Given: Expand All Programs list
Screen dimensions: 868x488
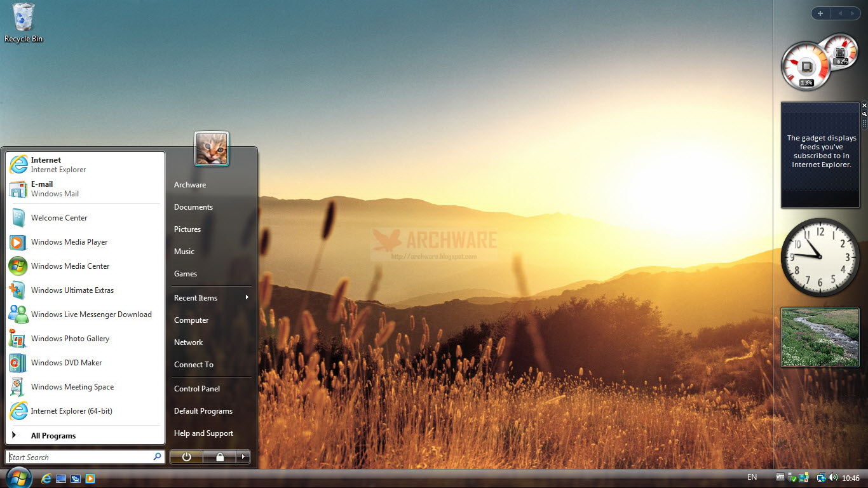Looking at the screenshot, I should [85, 436].
